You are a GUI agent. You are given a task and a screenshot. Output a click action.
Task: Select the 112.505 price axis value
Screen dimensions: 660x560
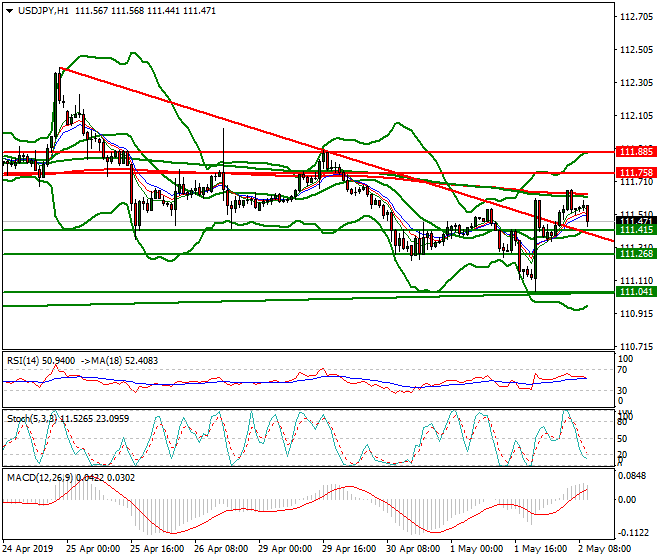point(636,50)
